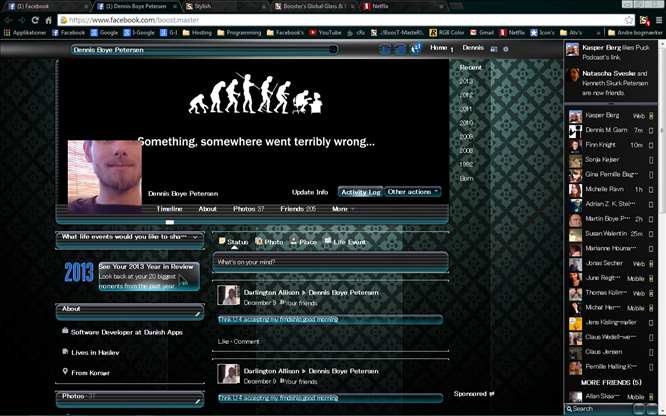
Task: Click the Update Info link
Action: click(x=310, y=192)
